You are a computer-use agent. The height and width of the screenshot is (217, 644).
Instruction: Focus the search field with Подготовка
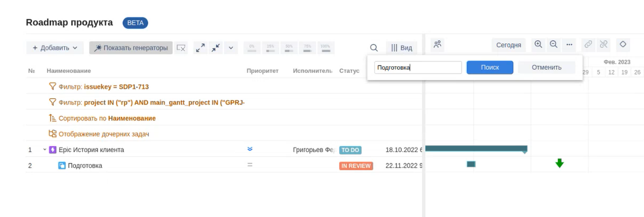click(x=418, y=67)
